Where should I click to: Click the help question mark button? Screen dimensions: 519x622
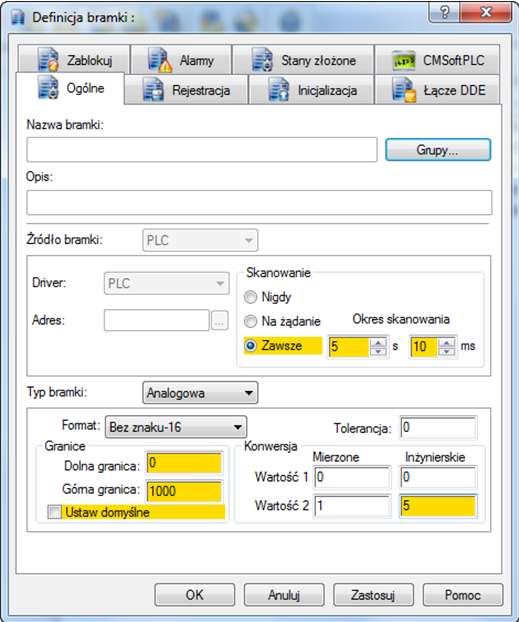point(444,12)
